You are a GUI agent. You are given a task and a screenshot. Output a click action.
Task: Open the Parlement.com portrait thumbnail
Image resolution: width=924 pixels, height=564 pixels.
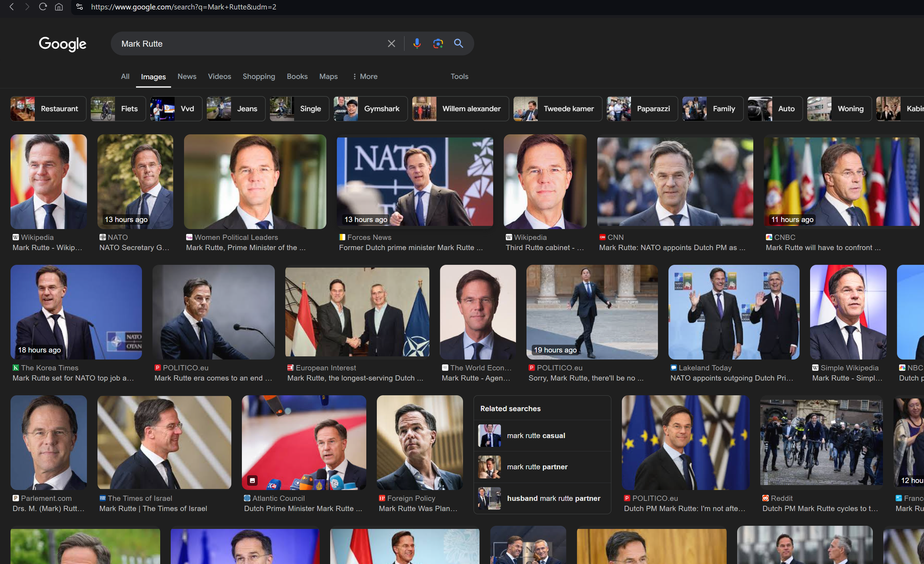coord(49,442)
